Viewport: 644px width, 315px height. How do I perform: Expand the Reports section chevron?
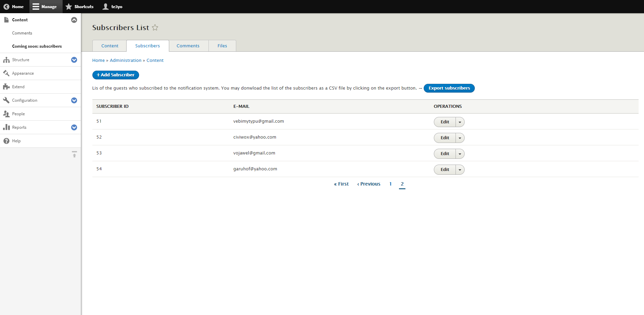pyautogui.click(x=74, y=127)
